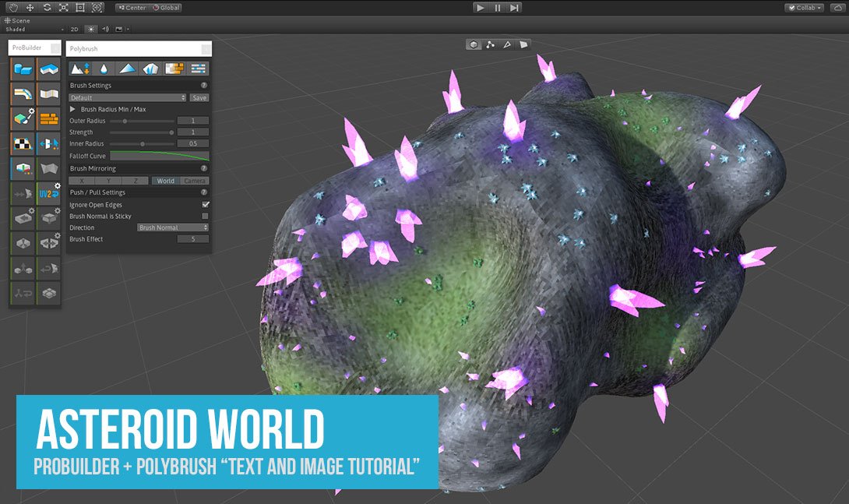Open Polybrush settings lines icon

pos(198,69)
